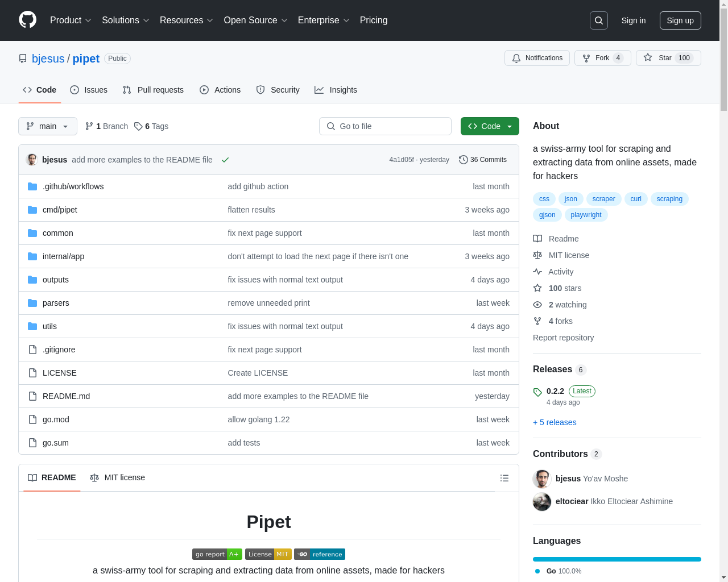The height and width of the screenshot is (582, 728).
Task: Open the cmd/pipet folder
Action: tap(60, 210)
